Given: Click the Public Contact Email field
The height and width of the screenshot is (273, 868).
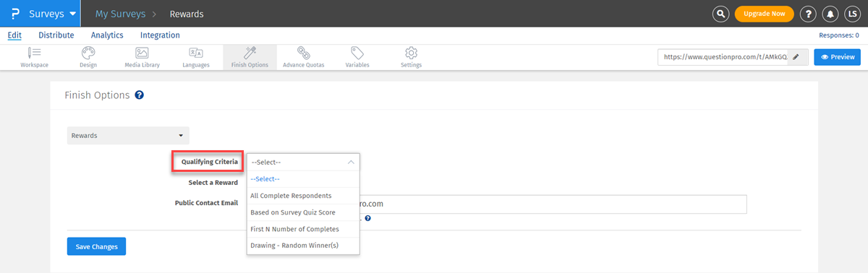Looking at the screenshot, I should pyautogui.click(x=496, y=204).
